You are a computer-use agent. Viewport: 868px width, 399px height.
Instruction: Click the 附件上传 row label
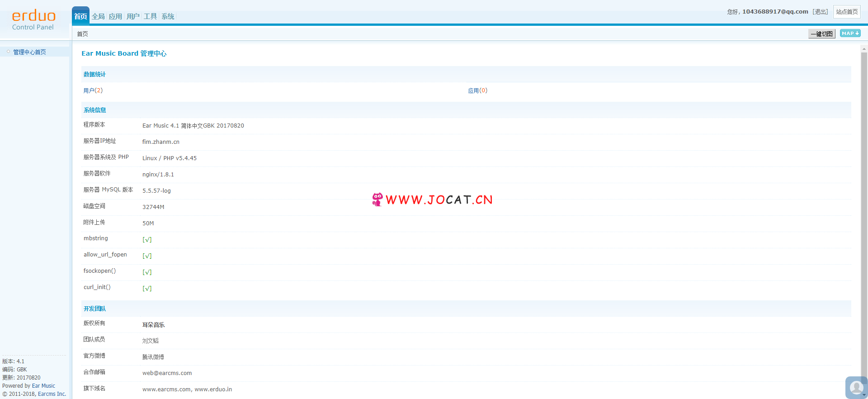click(94, 222)
